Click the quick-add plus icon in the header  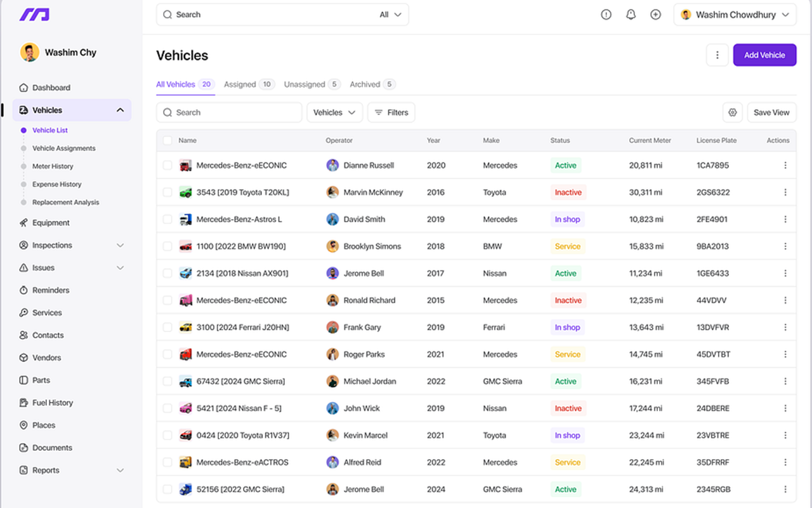(655, 14)
